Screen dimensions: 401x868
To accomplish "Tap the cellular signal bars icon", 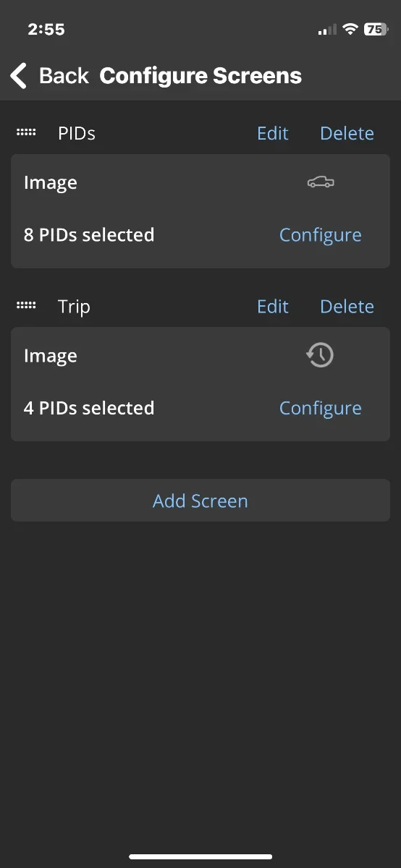I will (327, 30).
